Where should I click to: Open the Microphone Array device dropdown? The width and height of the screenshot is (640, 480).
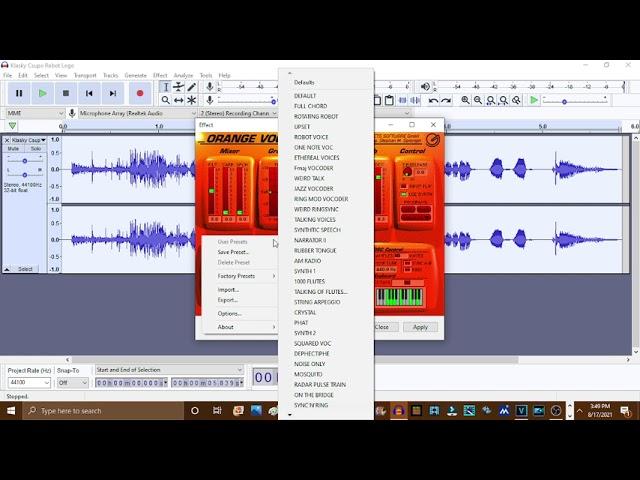click(138, 113)
